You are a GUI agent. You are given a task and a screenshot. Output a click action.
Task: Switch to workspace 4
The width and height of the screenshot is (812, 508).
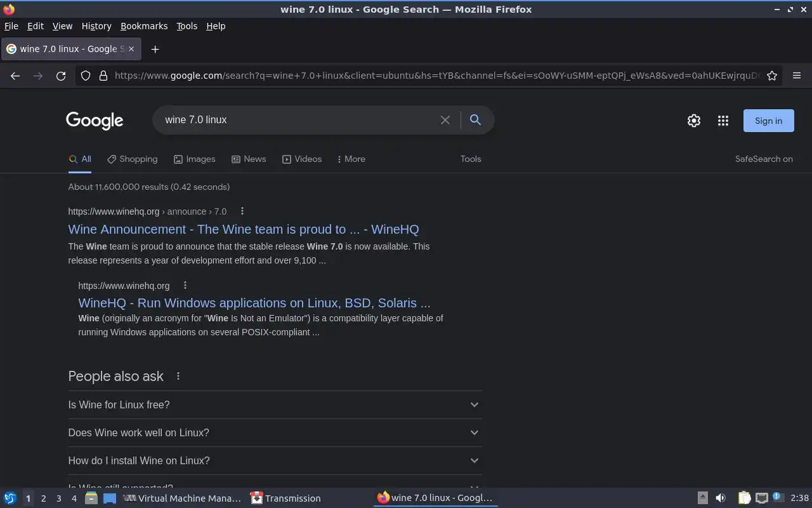74,498
